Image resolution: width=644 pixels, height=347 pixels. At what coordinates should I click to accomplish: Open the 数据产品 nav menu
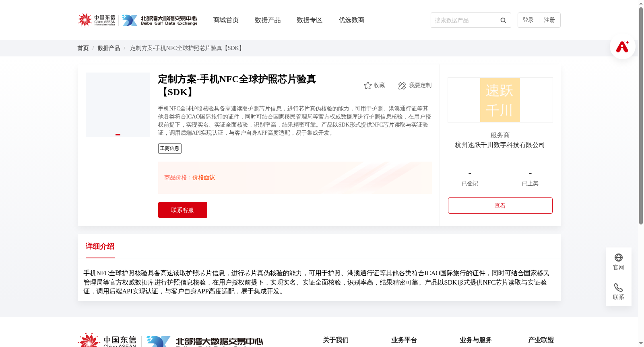coord(268,20)
